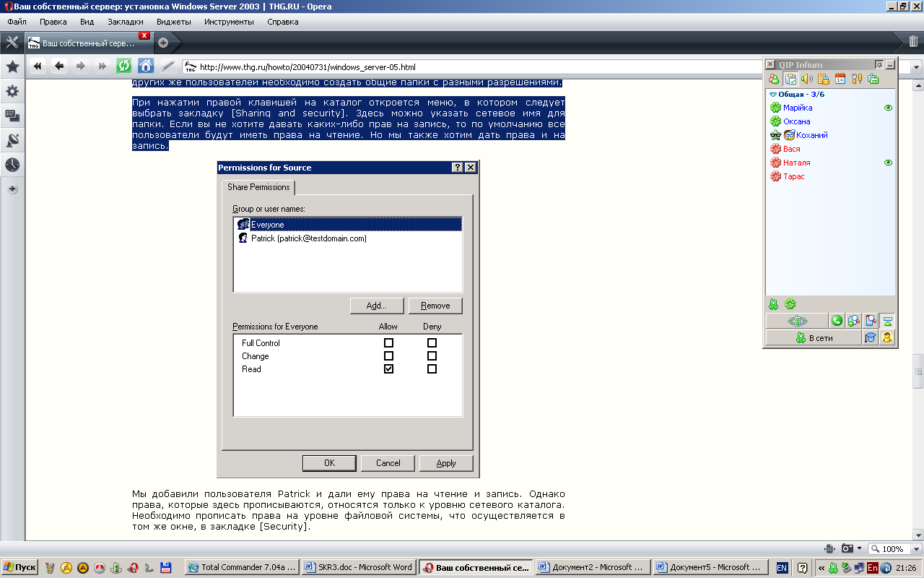Expand the address bar dropdown arrow
This screenshot has height=578, width=924.
click(916, 67)
